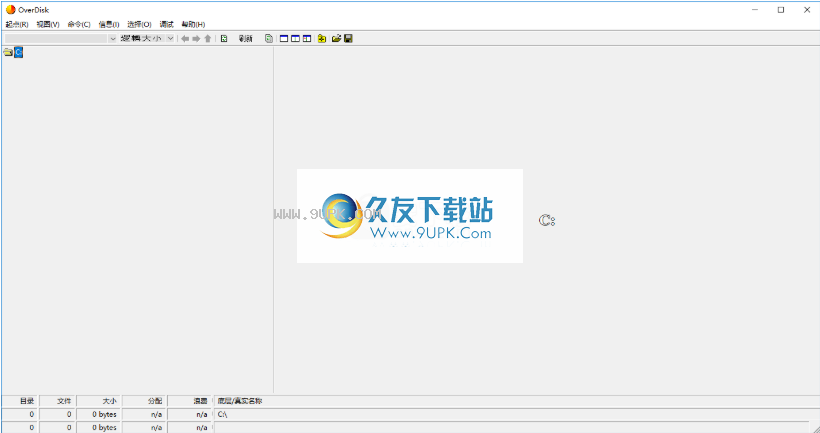Viewport: 820px width, 433px height.
Task: Click the C:\ path in the status bar
Action: click(222, 414)
